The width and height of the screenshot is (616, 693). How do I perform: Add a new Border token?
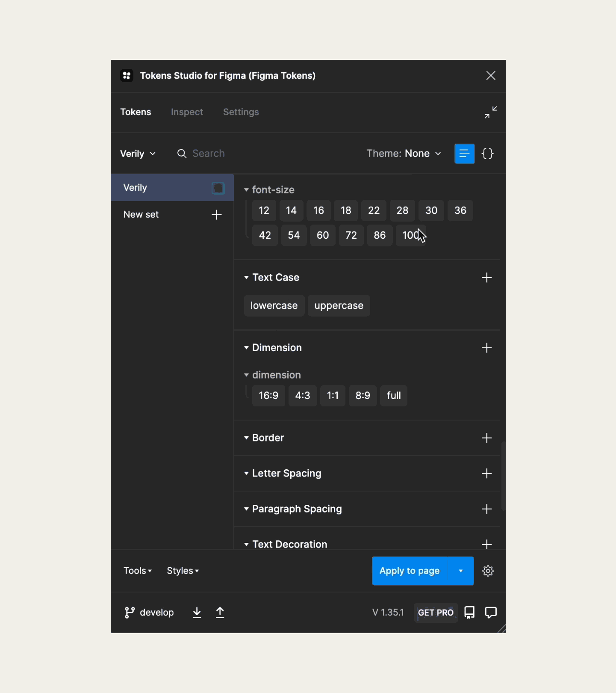coord(486,438)
